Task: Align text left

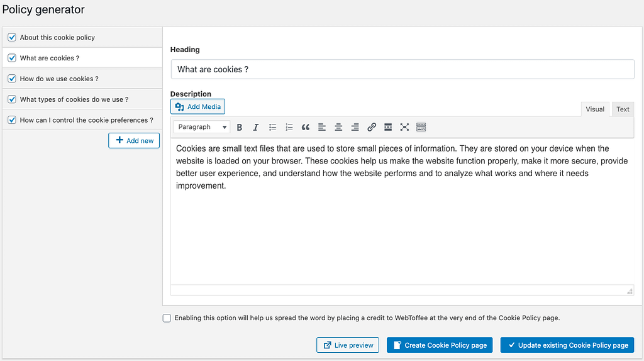Action: click(322, 127)
